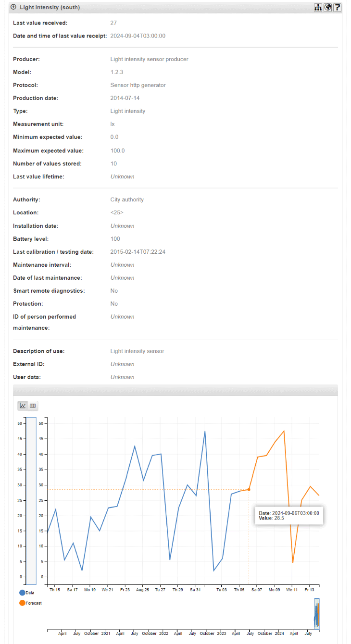
Task: Switch to table view of values
Action: (33, 406)
